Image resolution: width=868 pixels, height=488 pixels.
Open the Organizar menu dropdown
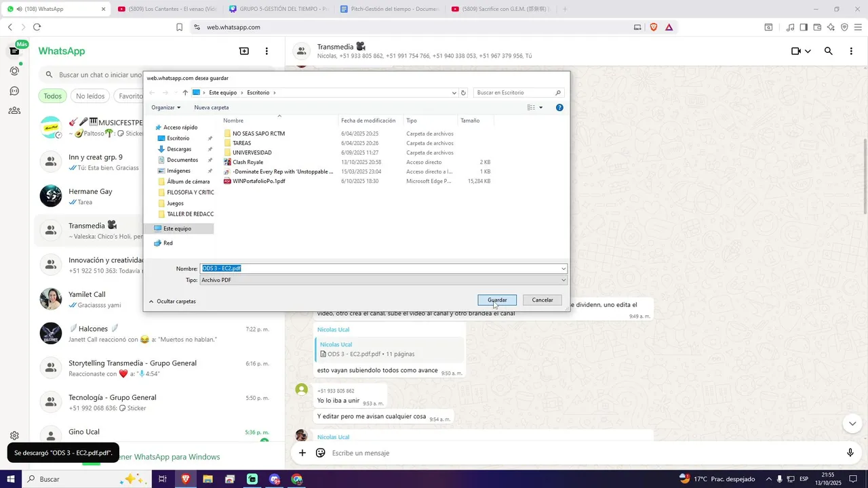pos(166,108)
